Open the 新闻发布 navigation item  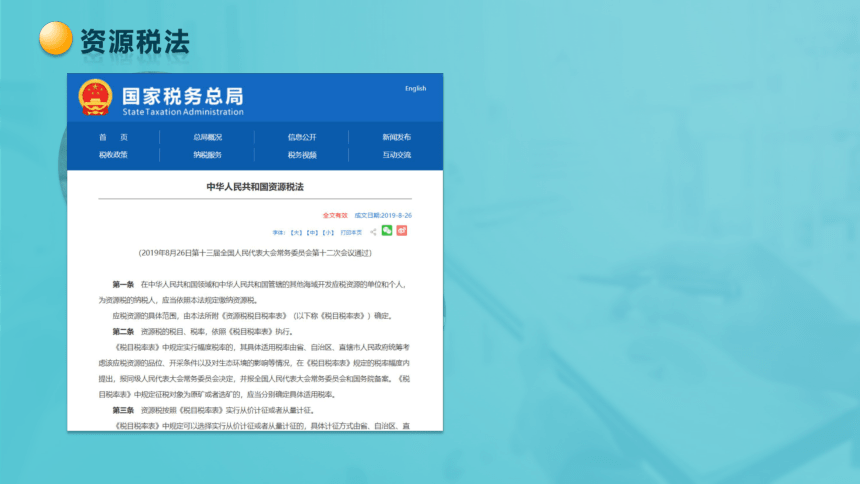coord(397,137)
